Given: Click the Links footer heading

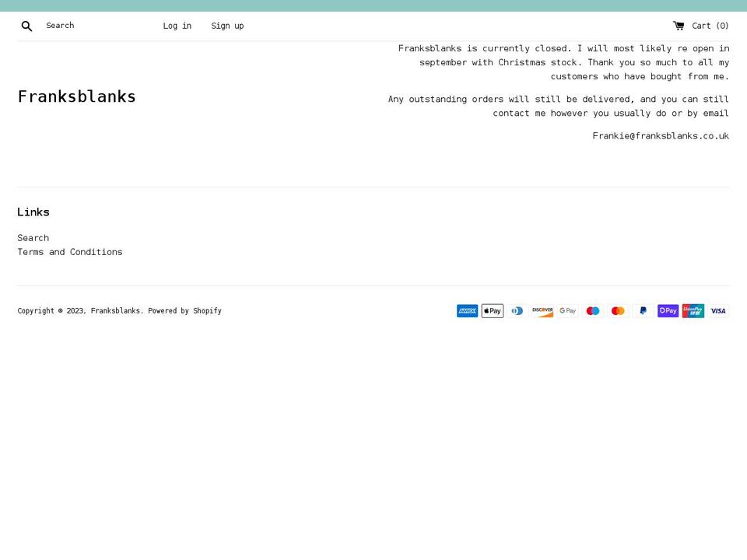Looking at the screenshot, I should point(33,212).
